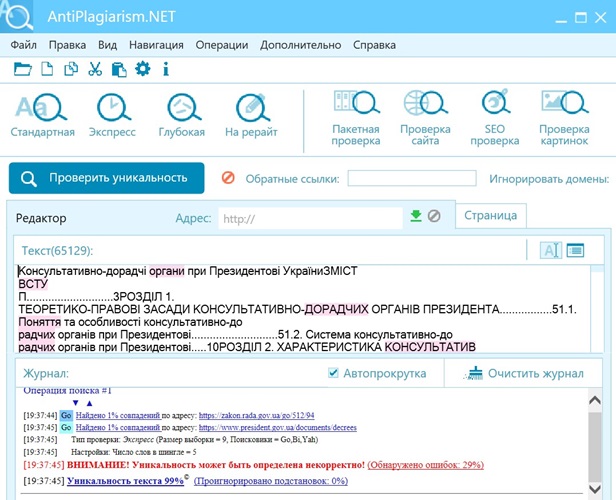Screen dimensions: 616x500
Task: Open the Дополнительно menu
Action: [x=301, y=45]
